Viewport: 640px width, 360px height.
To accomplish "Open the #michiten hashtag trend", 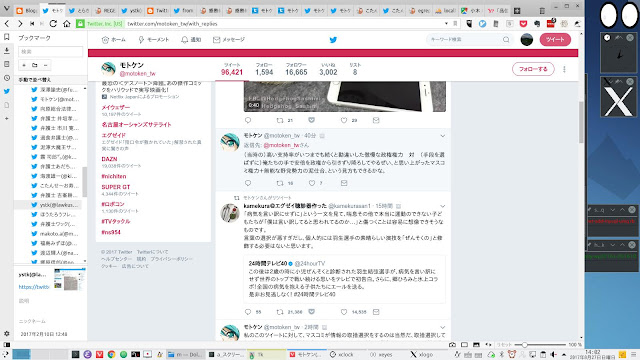I will pos(114,176).
